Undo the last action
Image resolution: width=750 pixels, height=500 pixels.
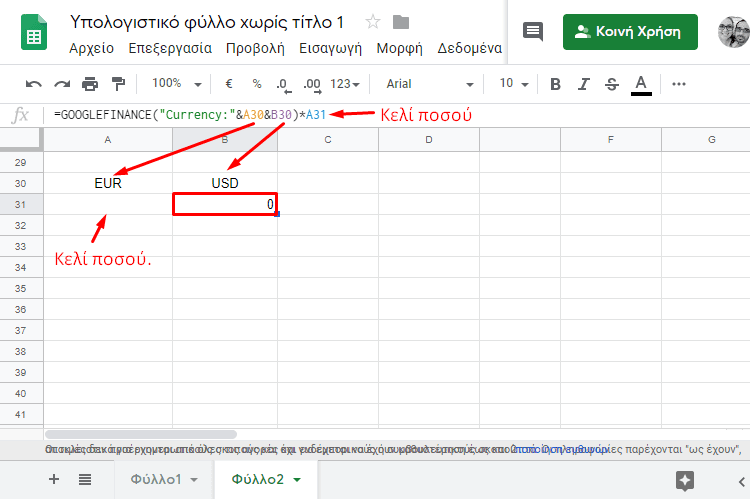coord(33,84)
